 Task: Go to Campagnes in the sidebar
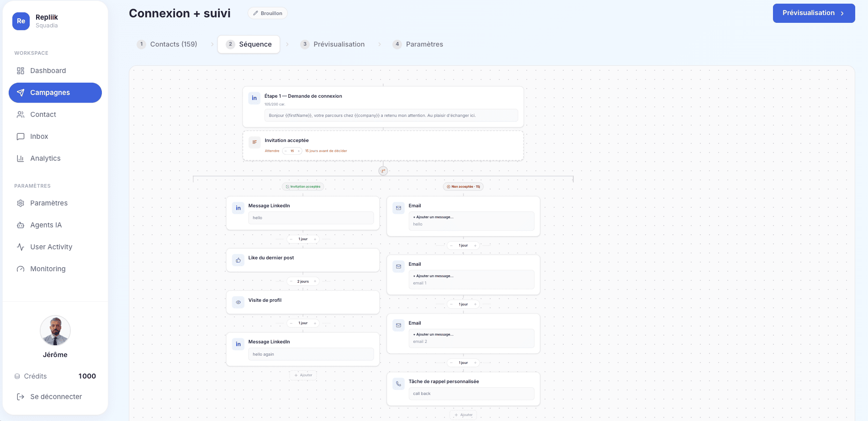pos(55,93)
